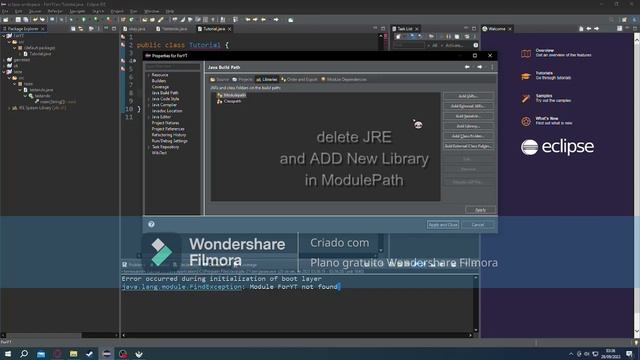The height and width of the screenshot is (360, 640).
Task: Click the Apply button
Action: 480,210
